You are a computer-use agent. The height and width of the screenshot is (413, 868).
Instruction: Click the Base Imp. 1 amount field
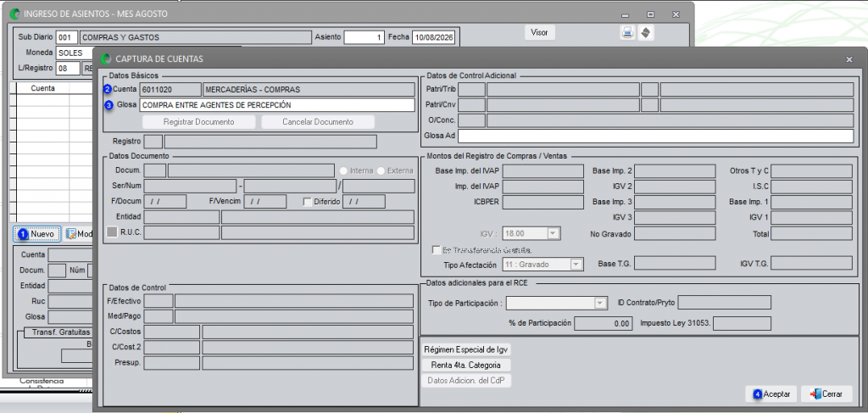pos(811,202)
